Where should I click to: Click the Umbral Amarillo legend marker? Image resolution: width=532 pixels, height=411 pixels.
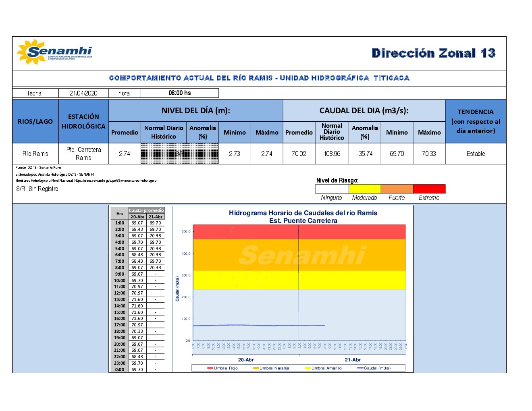[308, 368]
